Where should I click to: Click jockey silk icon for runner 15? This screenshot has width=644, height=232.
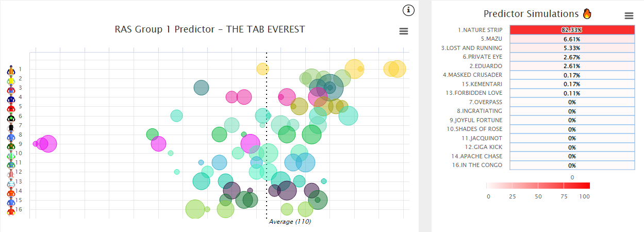(11, 201)
